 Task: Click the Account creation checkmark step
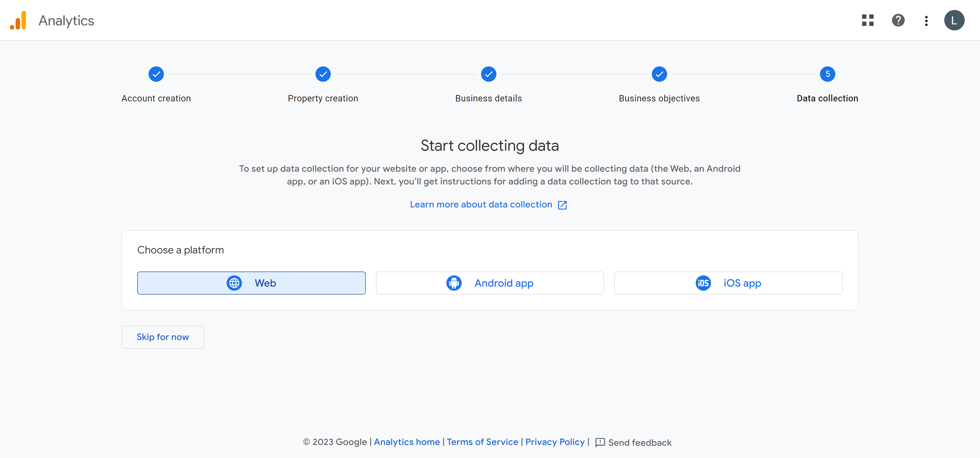[x=156, y=74]
